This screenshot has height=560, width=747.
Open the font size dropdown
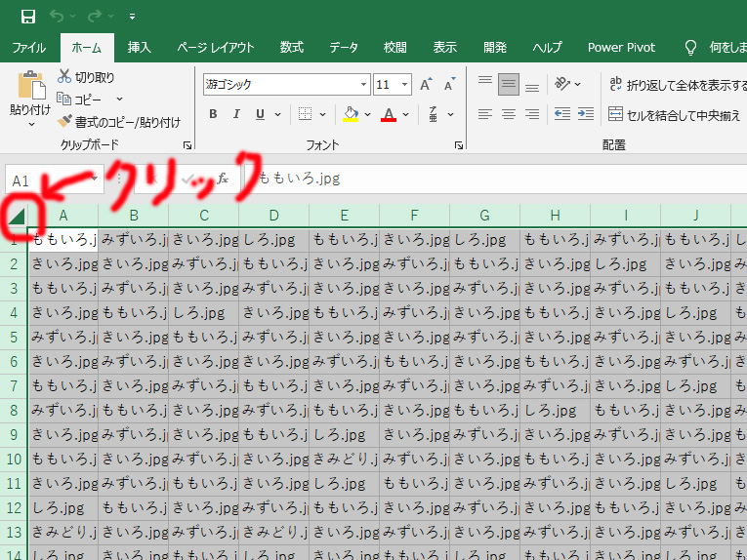click(x=404, y=85)
